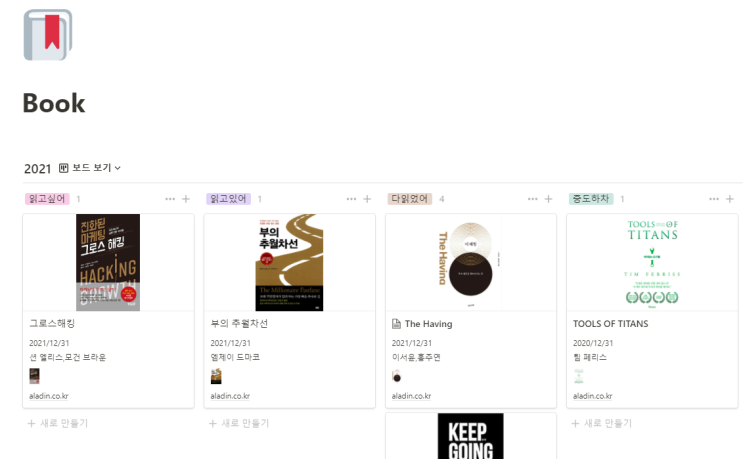Select the 2021 database title
This screenshot has height=459, width=743.
[37, 169]
